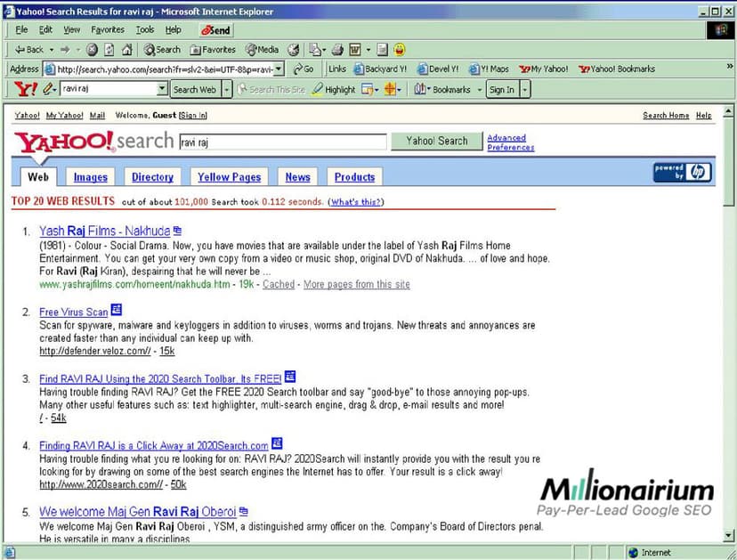Click the Advanced search link

506,138
